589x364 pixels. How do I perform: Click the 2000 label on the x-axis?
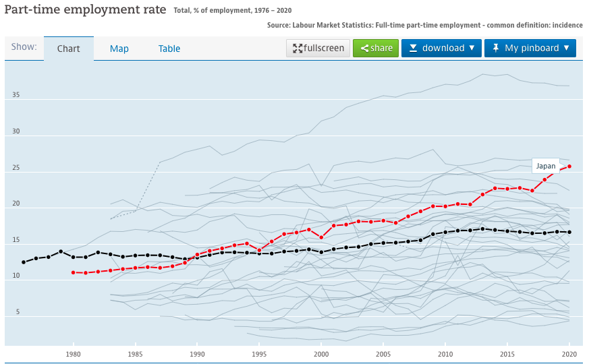[321, 354]
